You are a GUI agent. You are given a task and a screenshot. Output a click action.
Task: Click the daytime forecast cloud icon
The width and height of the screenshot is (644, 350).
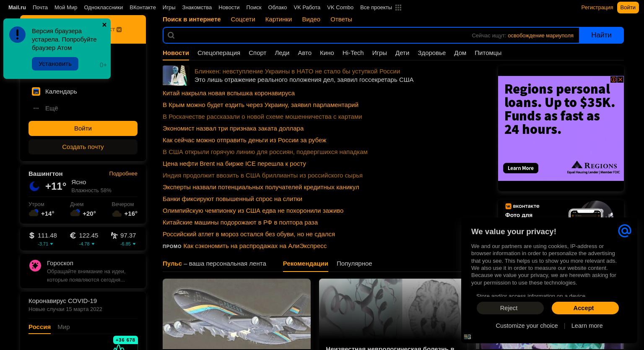(x=75, y=213)
